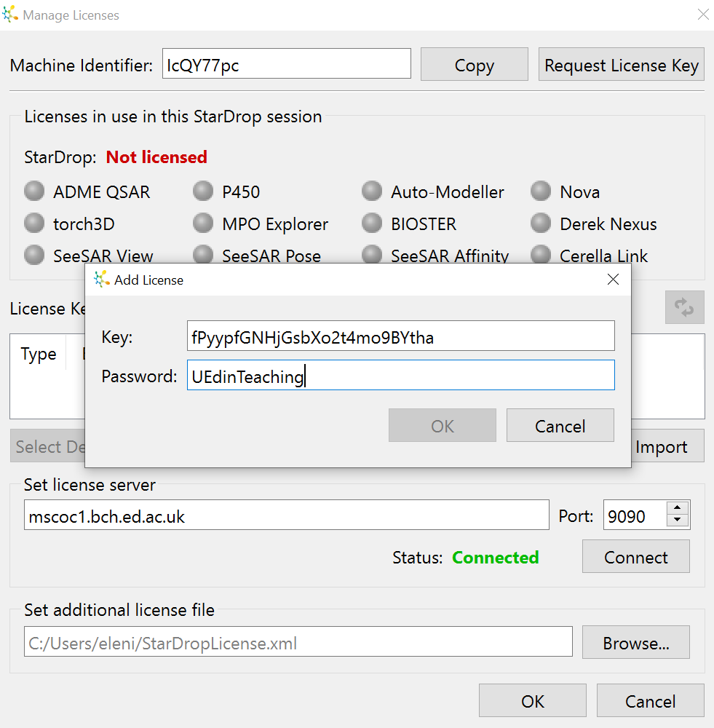Click the Cerella Link status indicator
Image resolution: width=714 pixels, height=728 pixels.
click(x=541, y=254)
